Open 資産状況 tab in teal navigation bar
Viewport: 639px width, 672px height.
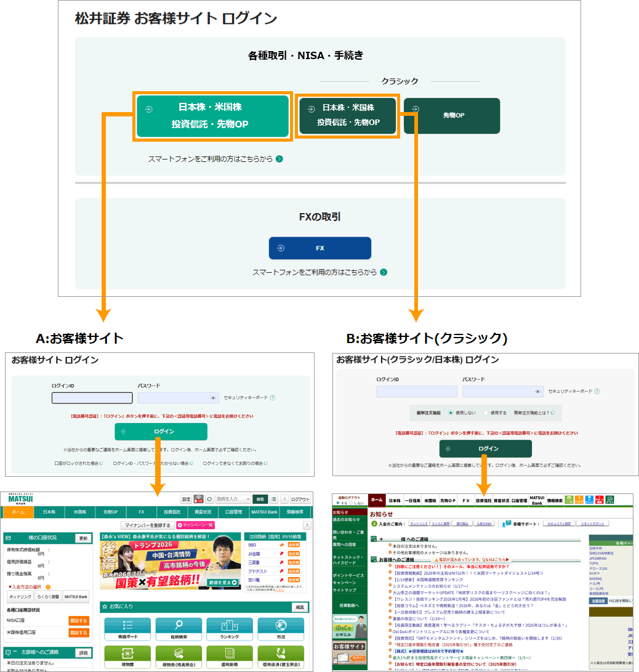202,512
